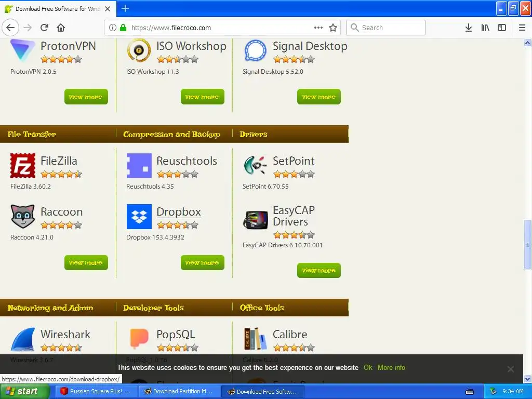The image size is (532, 399).
Task: Click the Dropbox blue box icon
Action: click(139, 217)
